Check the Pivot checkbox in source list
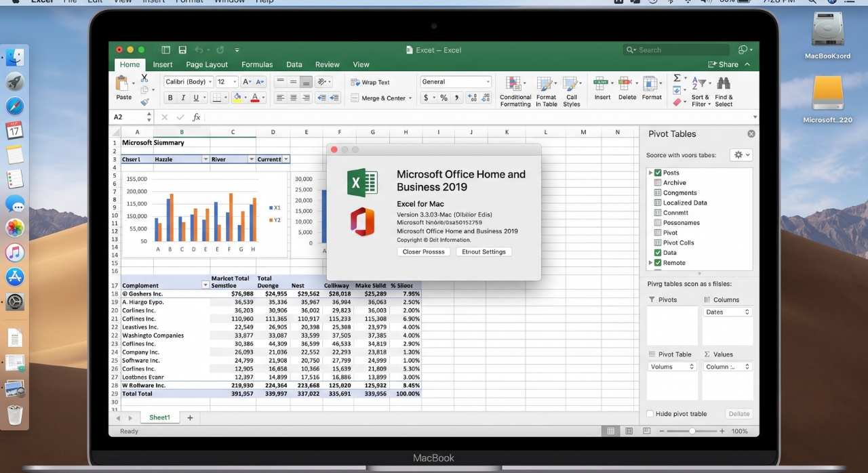The image size is (868, 473). point(658,232)
